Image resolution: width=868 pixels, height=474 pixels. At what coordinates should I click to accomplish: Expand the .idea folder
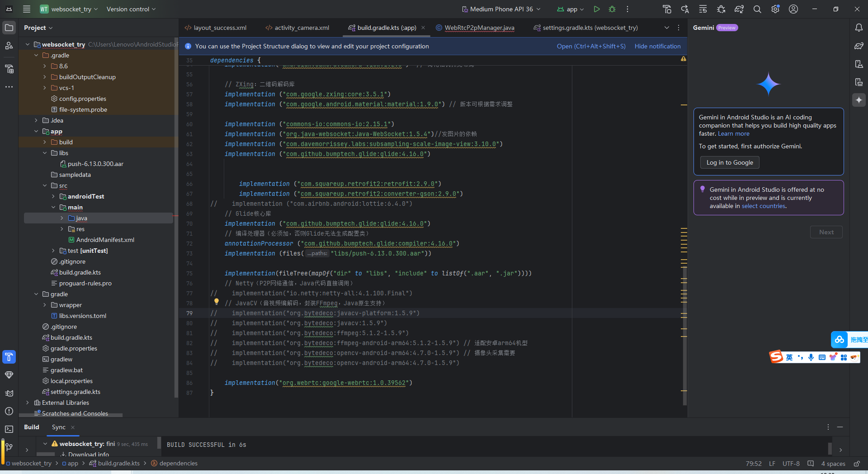click(36, 120)
